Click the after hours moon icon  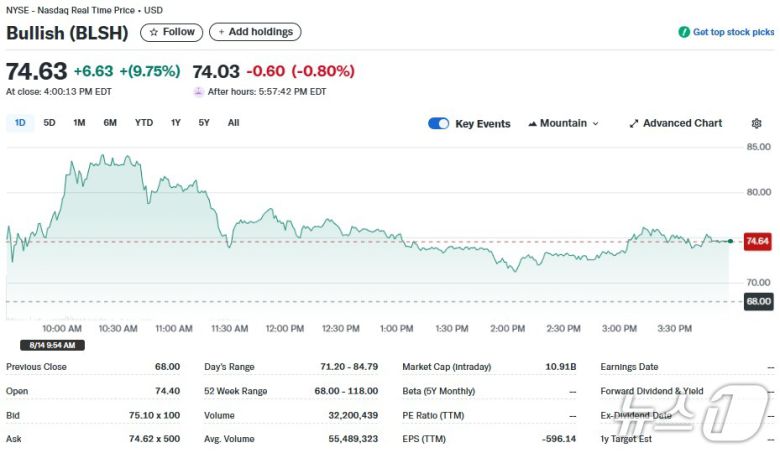(198, 91)
